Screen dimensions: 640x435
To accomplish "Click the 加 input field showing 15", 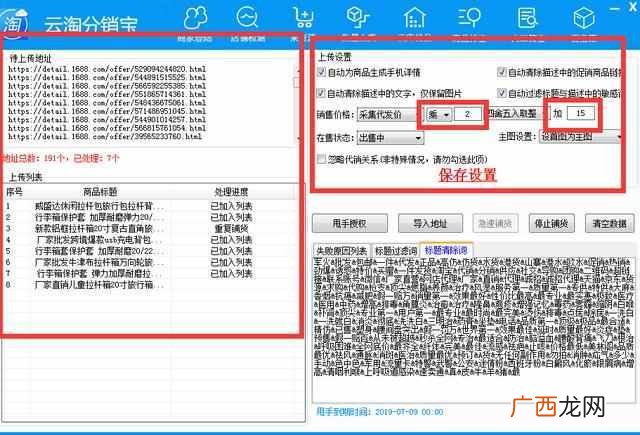I will pos(580,113).
